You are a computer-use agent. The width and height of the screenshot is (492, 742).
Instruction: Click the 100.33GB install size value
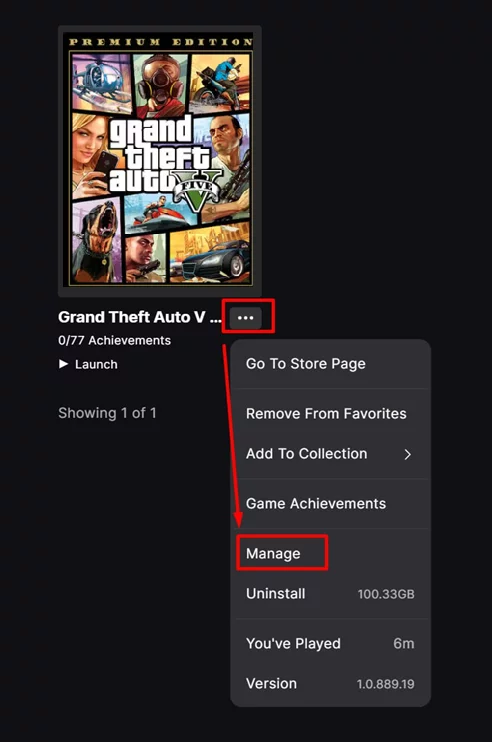pos(386,594)
